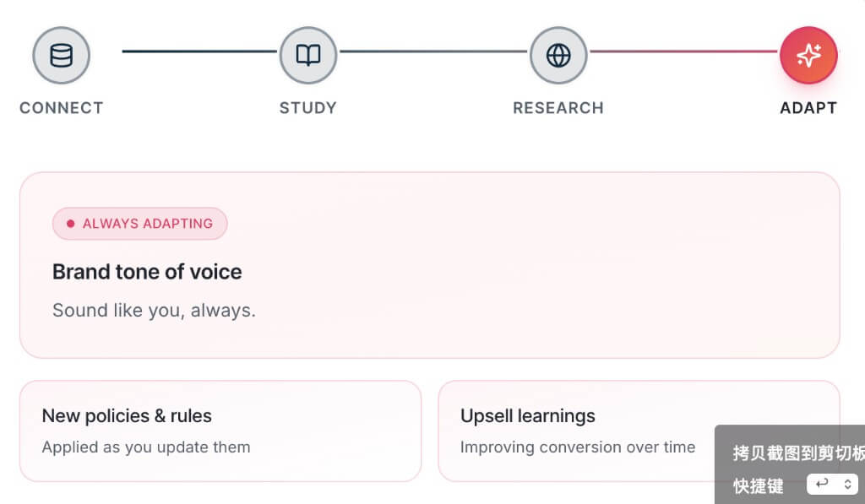Click the Adapt sparkle icon
The image size is (865, 504).
(808, 55)
